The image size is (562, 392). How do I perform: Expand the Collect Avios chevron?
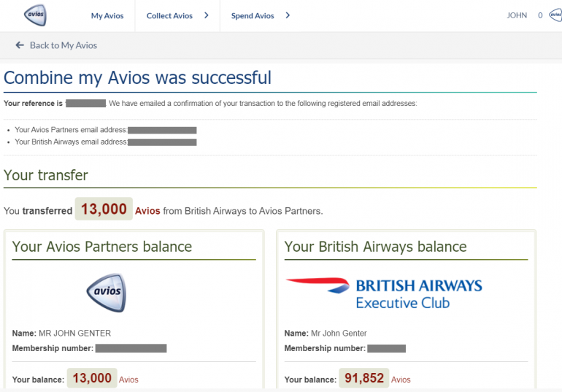point(207,15)
